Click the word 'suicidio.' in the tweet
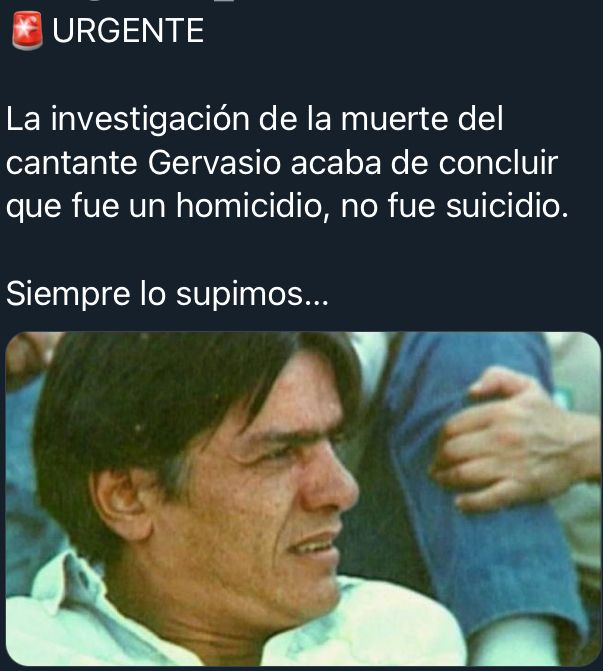 507,206
